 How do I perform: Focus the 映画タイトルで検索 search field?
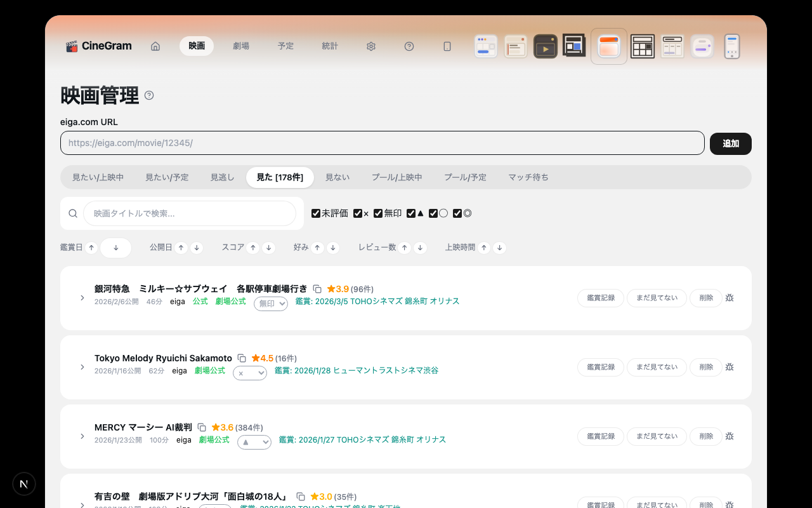(189, 213)
